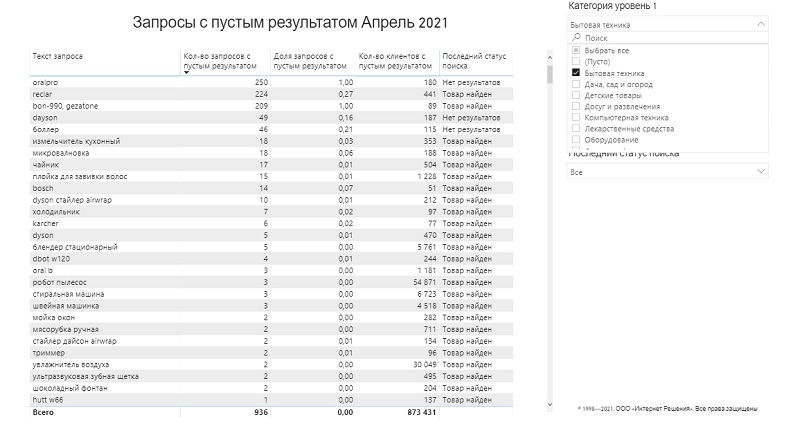Screen dimensions: 800x426
Task: Click the table scrollbar down arrow
Action: [549, 405]
